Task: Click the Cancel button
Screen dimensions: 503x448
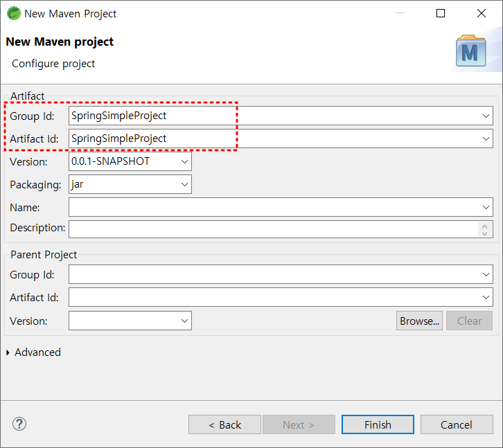Action: coord(457,424)
